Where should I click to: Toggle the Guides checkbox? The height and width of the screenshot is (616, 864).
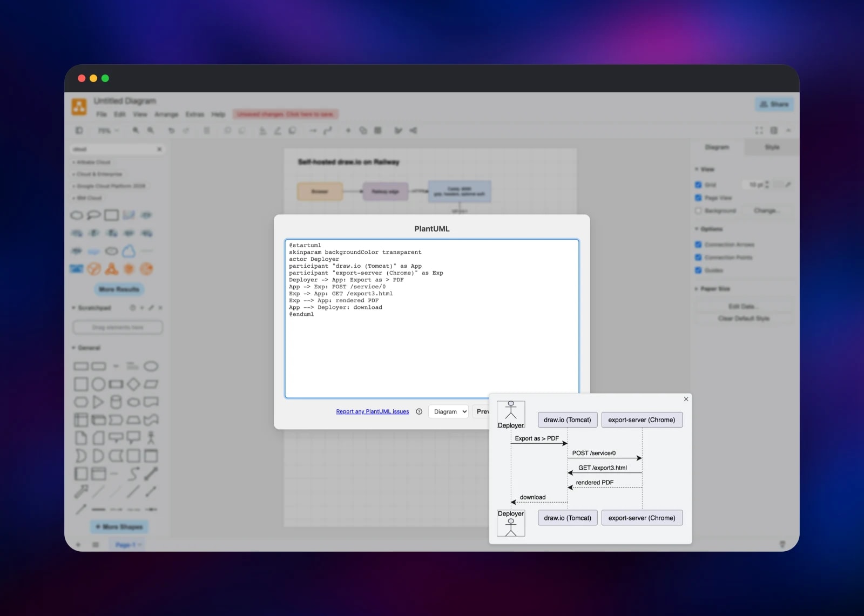698,270
